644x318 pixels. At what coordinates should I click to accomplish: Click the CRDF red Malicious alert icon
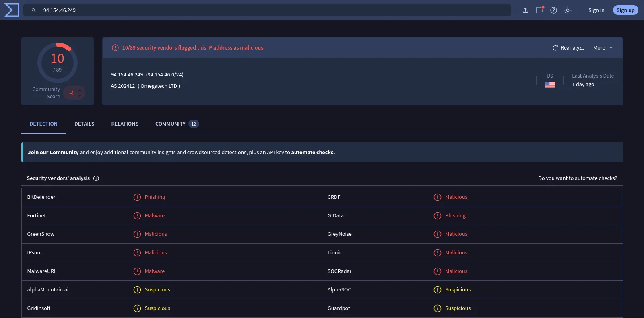click(x=438, y=197)
